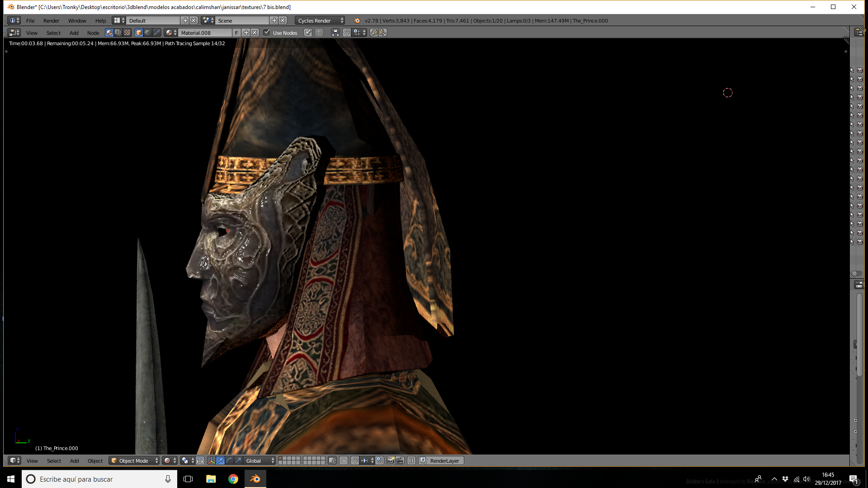This screenshot has height=488, width=868.
Task: Toggle translate manipulator arrow icon
Action: click(220, 460)
